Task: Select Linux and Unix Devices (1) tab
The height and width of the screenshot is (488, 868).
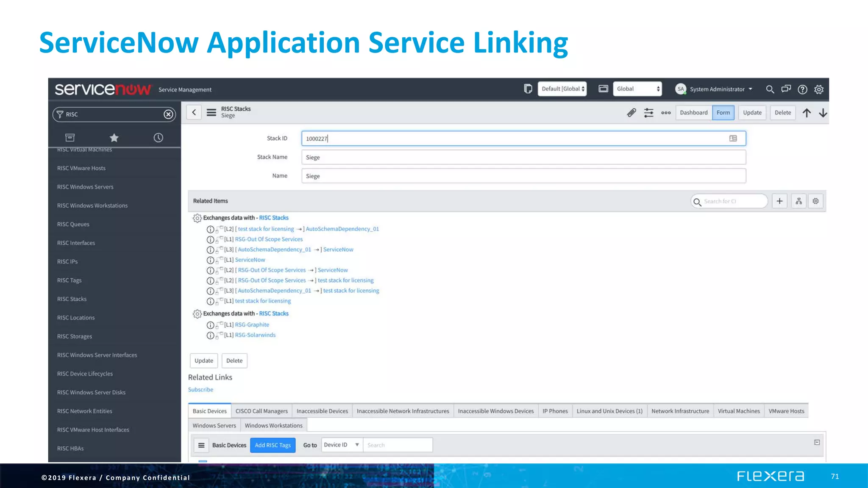Action: click(609, 411)
